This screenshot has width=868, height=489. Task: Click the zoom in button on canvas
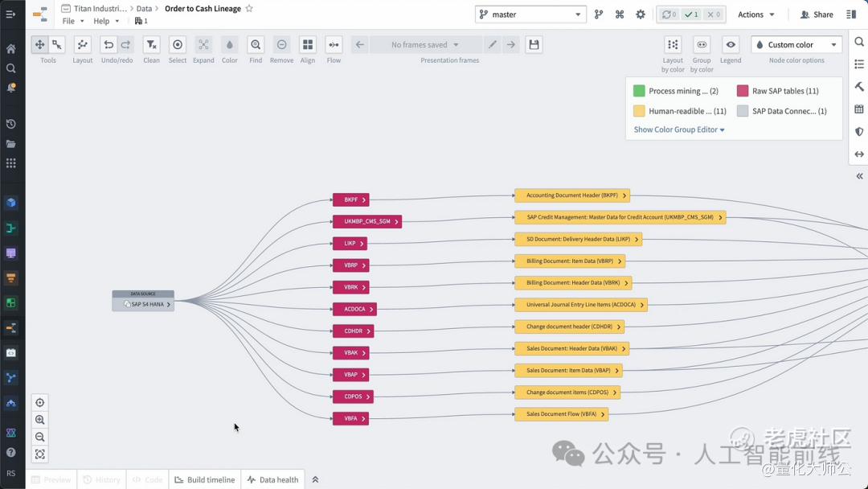coord(40,420)
